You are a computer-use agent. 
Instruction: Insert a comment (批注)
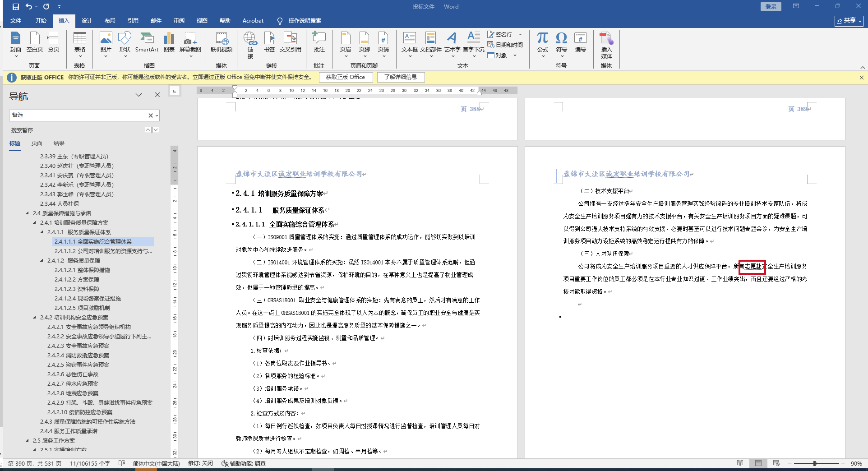pyautogui.click(x=319, y=42)
